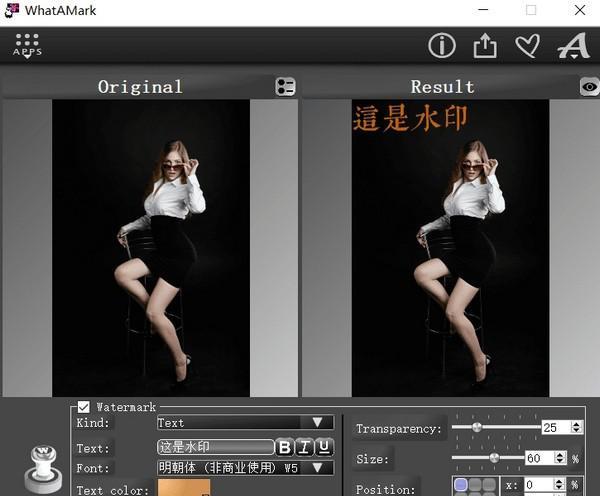600x496 pixels.
Task: Expand the Kind dropdown showing Text
Action: coord(245,423)
